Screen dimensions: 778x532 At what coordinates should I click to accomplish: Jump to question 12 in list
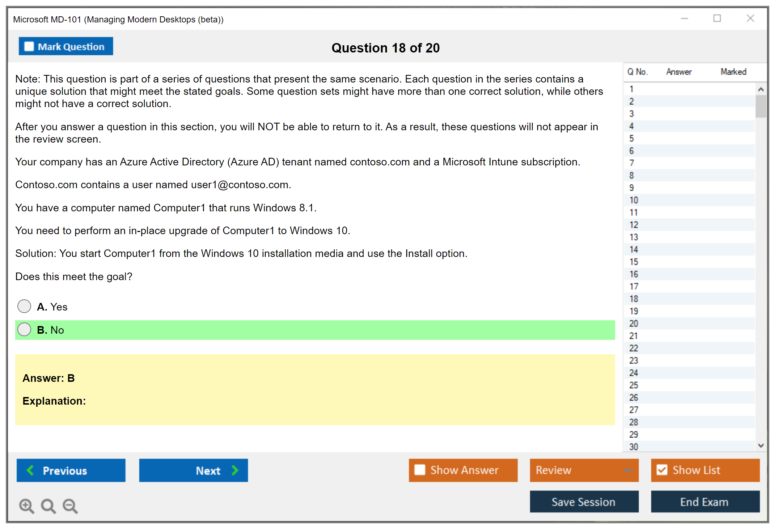pyautogui.click(x=634, y=225)
